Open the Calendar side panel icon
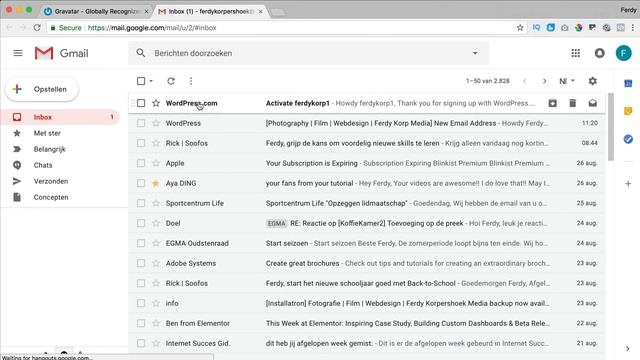640x360 pixels. [628, 83]
